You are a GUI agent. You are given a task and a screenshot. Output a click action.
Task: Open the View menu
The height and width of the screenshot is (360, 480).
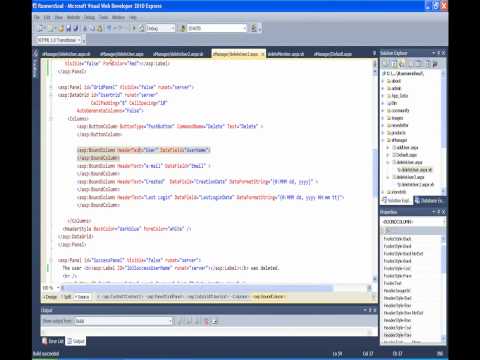pyautogui.click(x=59, y=17)
